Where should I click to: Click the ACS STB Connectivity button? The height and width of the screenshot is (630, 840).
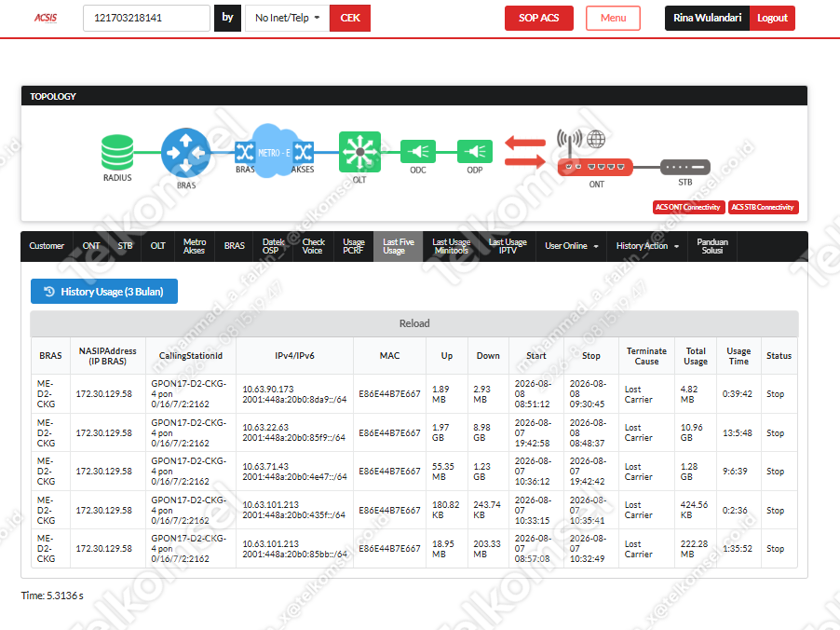763,207
